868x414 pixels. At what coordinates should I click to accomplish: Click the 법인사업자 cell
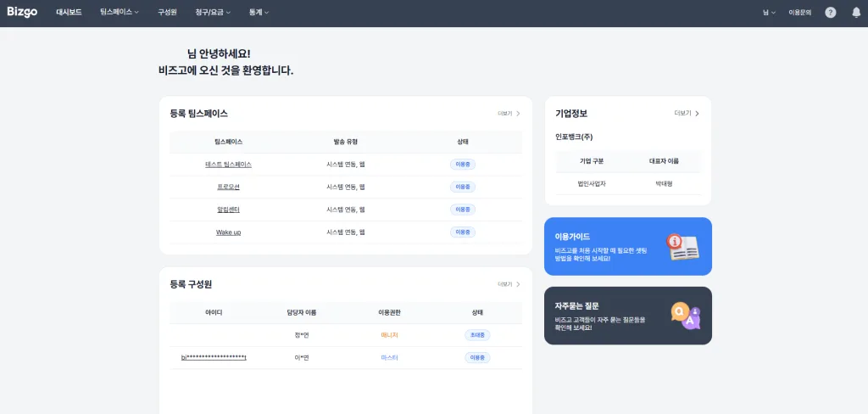[x=591, y=183]
